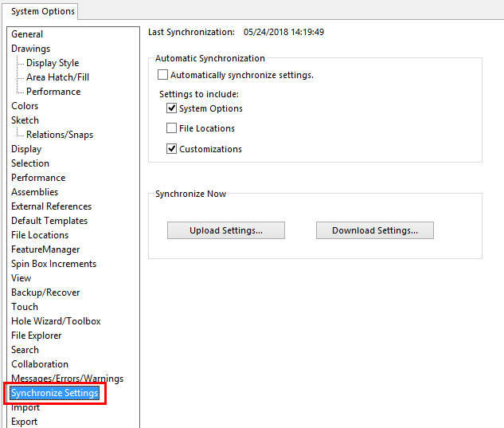Open the Drawings category
Image resolution: width=504 pixels, height=428 pixels.
[x=30, y=49]
